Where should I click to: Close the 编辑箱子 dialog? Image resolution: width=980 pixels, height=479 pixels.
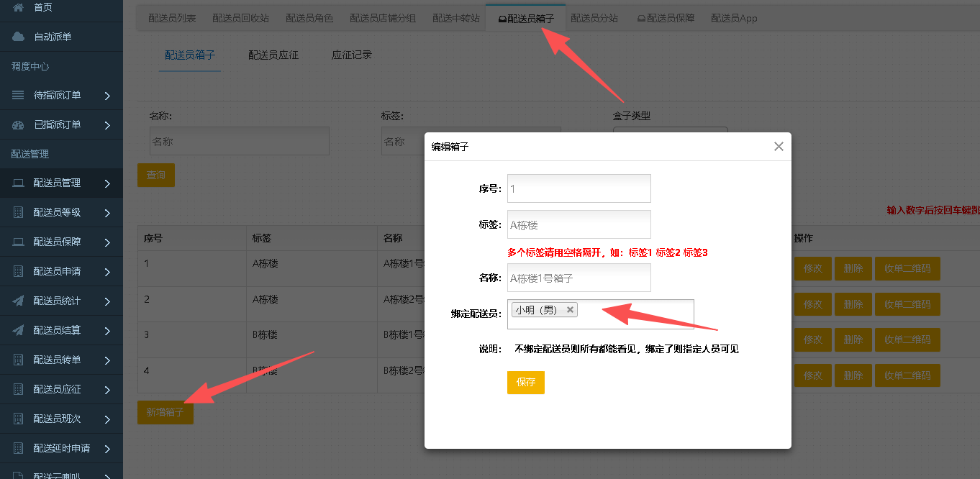pos(778,147)
